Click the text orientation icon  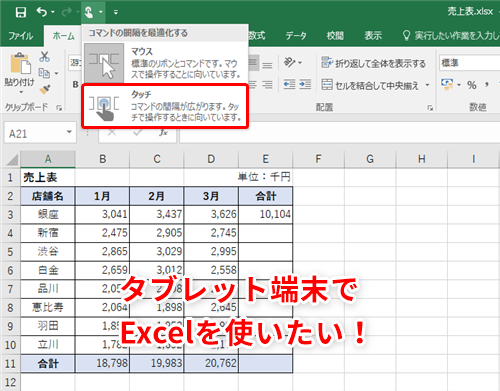tap(289, 62)
